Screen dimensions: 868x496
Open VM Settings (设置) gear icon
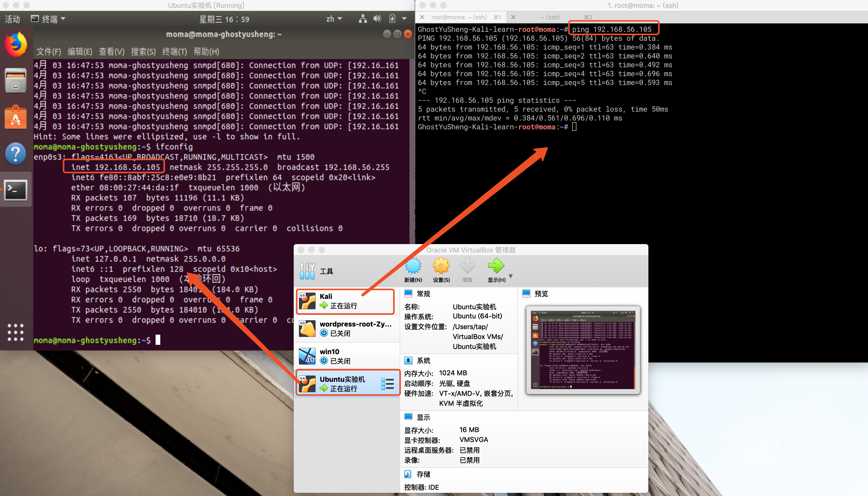coord(441,266)
